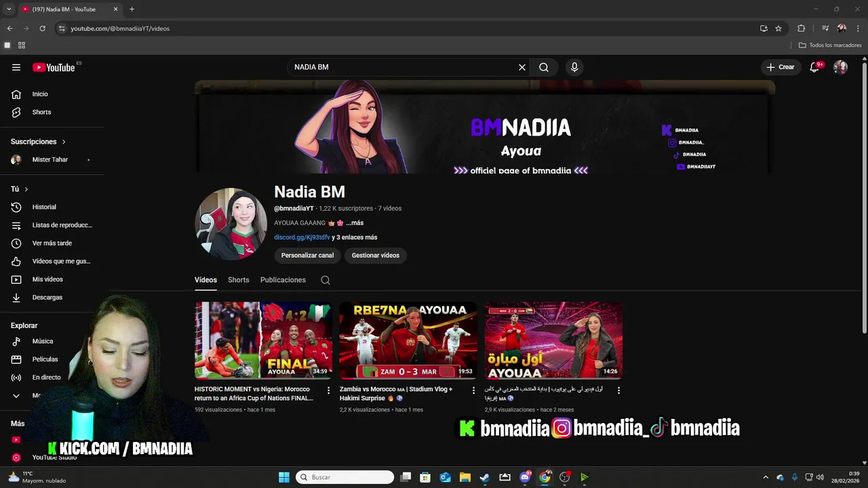The width and height of the screenshot is (868, 488).
Task: Open Morocco vs Nigeria FINAL thumbnail
Action: click(x=264, y=340)
